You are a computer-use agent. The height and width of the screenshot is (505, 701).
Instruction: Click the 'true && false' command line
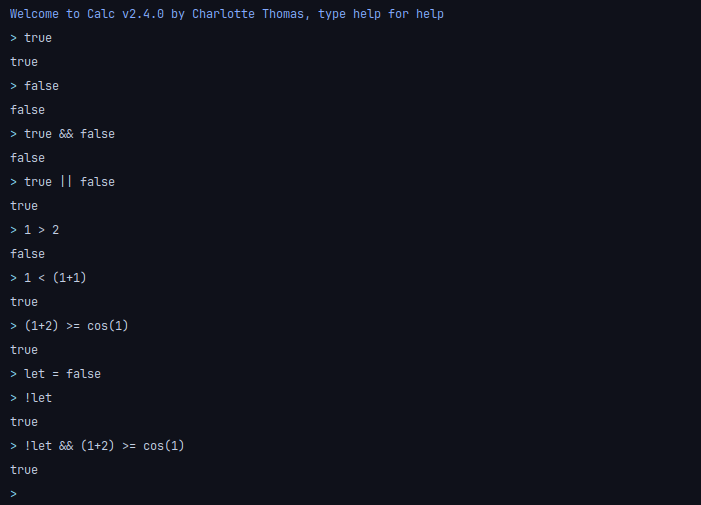(62, 134)
